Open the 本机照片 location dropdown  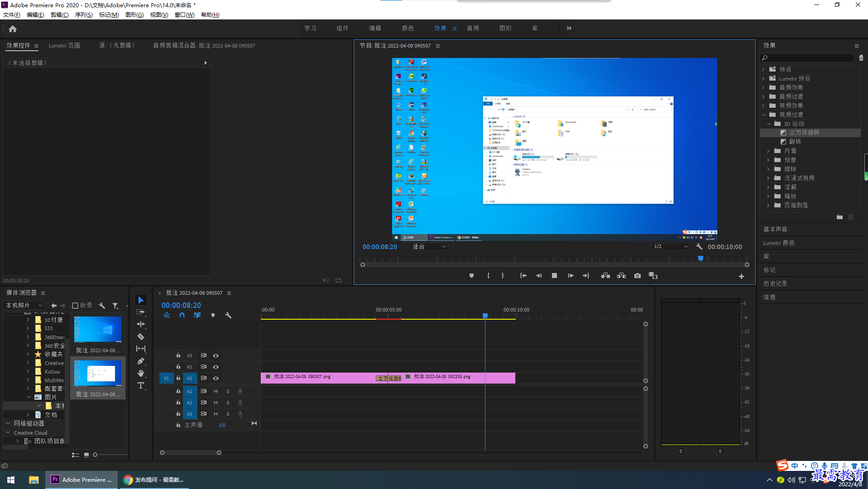(x=24, y=306)
